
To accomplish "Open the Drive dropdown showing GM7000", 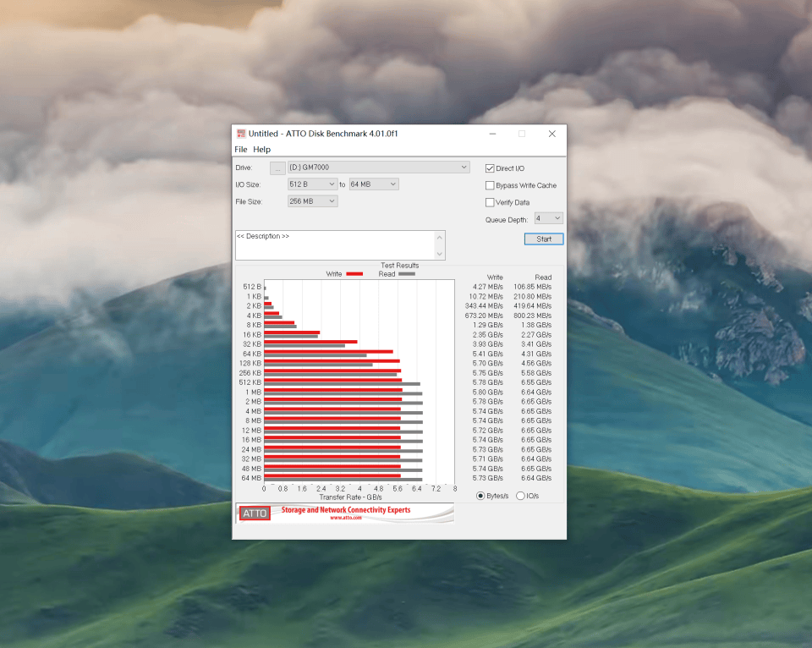I will (379, 167).
